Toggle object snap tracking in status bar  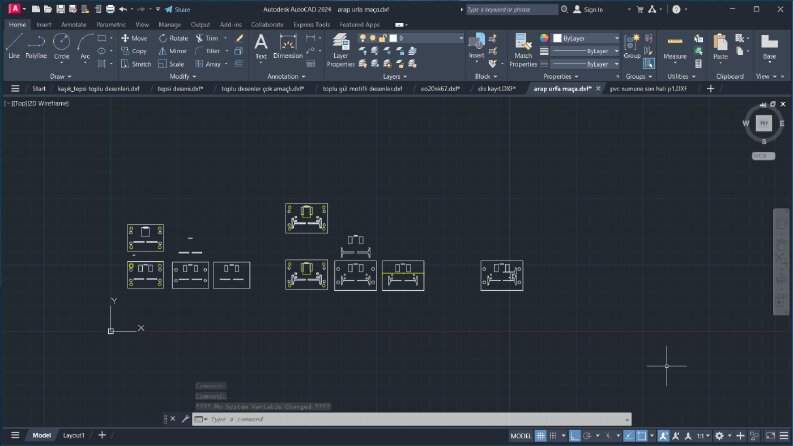click(x=629, y=435)
